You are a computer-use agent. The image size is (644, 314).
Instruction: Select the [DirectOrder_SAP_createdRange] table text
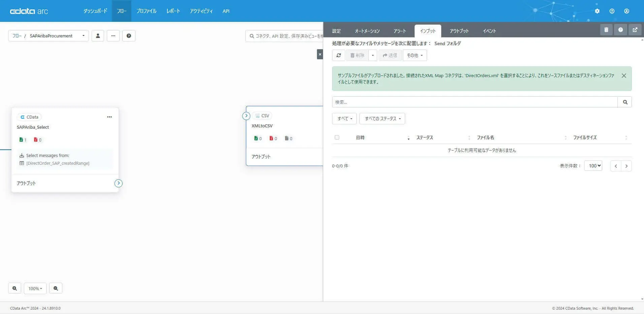(58, 163)
